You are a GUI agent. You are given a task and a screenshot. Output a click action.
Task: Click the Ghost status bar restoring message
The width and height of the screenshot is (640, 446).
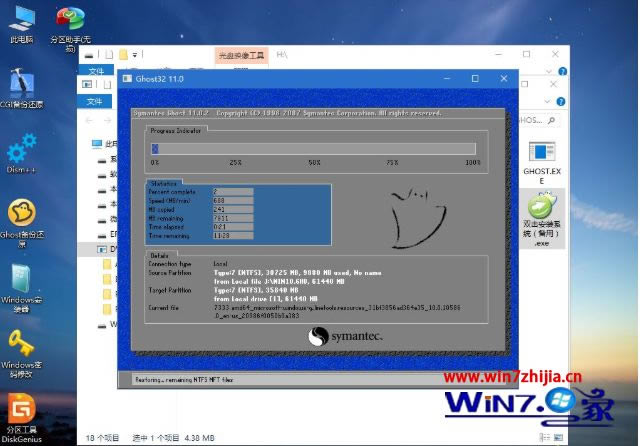[x=184, y=379]
